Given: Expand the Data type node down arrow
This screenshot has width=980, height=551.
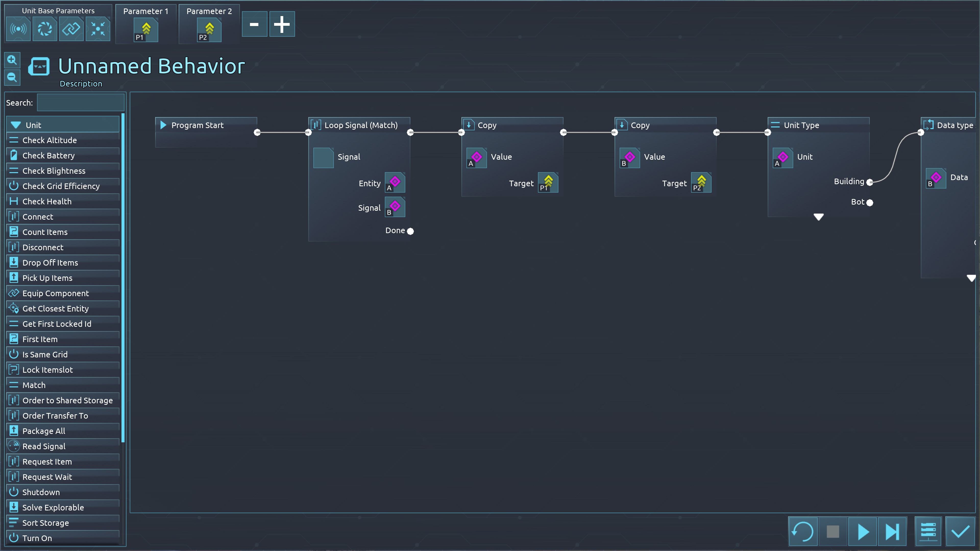Looking at the screenshot, I should [971, 278].
